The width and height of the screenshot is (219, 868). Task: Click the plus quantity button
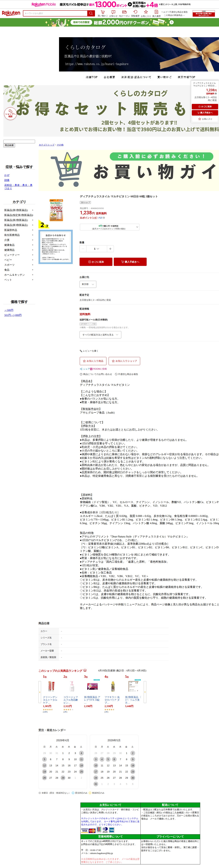pos(110,249)
